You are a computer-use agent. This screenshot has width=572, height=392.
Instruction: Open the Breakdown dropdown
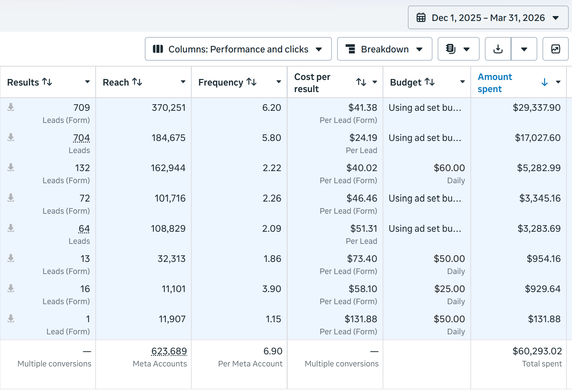(385, 49)
